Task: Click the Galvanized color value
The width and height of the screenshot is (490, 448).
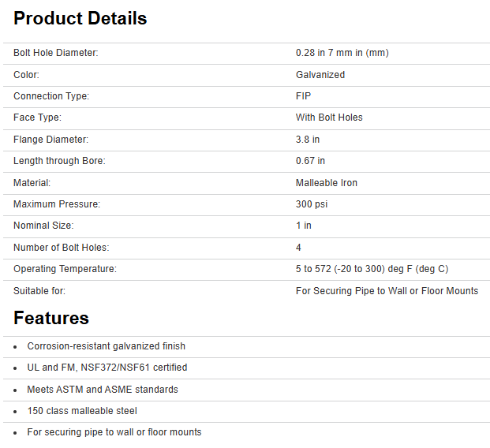Action: (320, 75)
